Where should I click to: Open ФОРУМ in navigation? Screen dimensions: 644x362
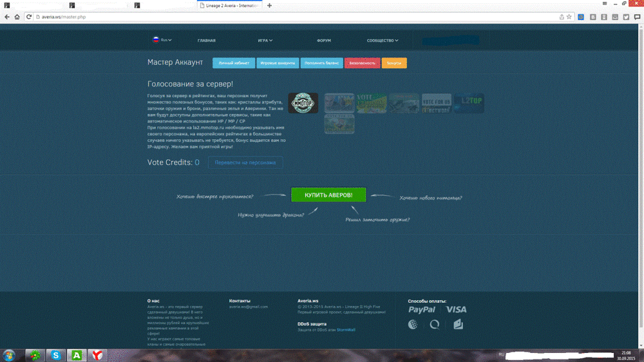click(324, 41)
